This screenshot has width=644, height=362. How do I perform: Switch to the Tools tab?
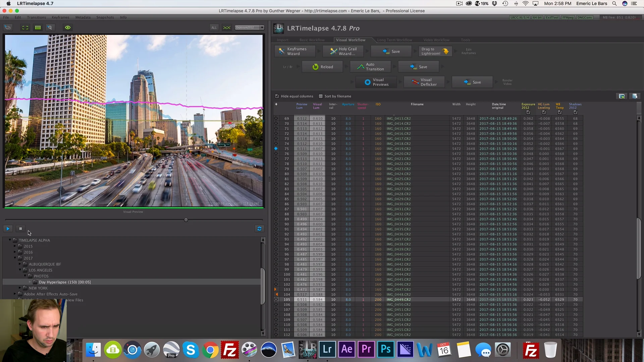[465, 40]
